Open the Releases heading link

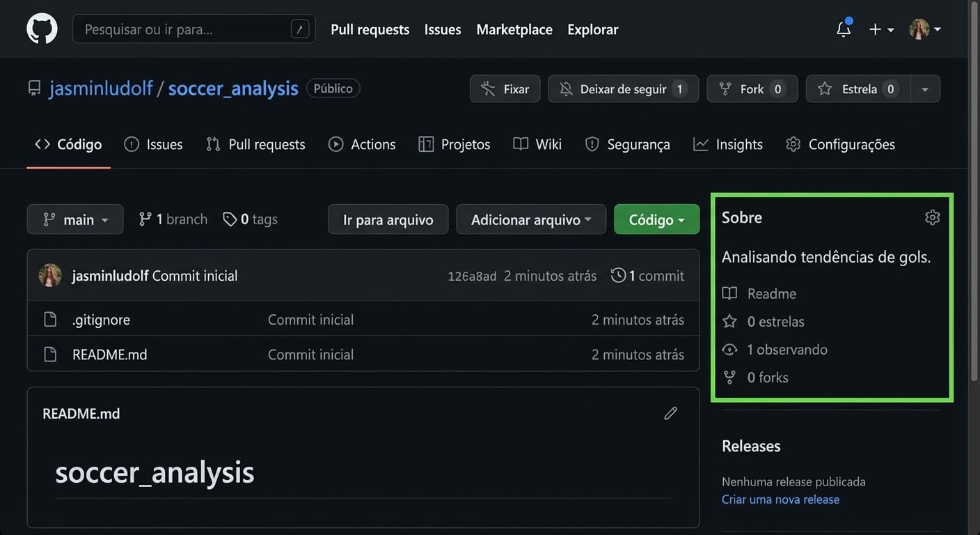(751, 446)
